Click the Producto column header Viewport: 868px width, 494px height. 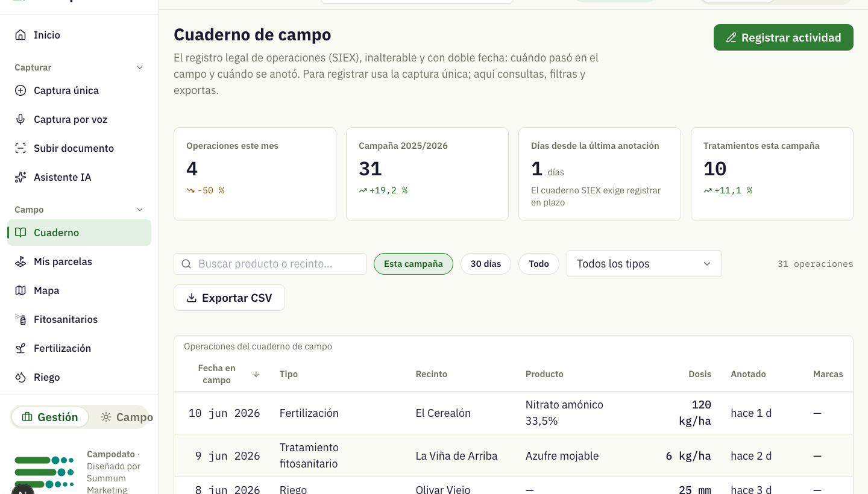tap(544, 374)
